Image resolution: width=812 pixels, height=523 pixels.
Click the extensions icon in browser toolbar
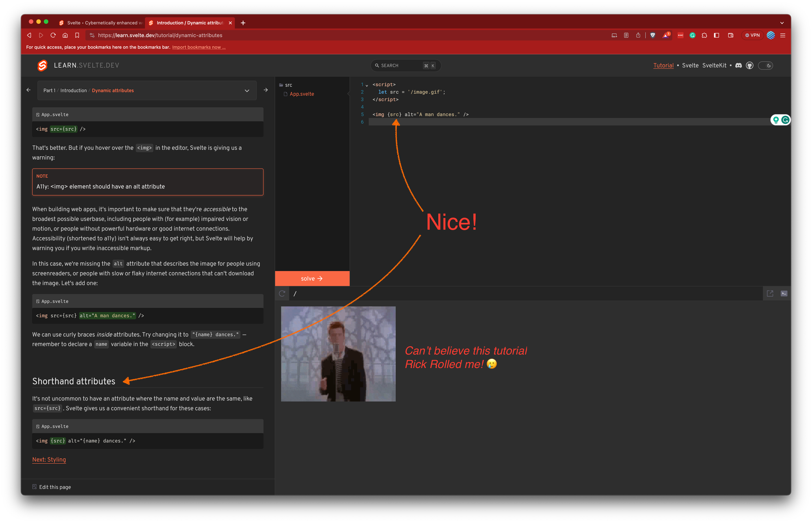[x=706, y=35]
